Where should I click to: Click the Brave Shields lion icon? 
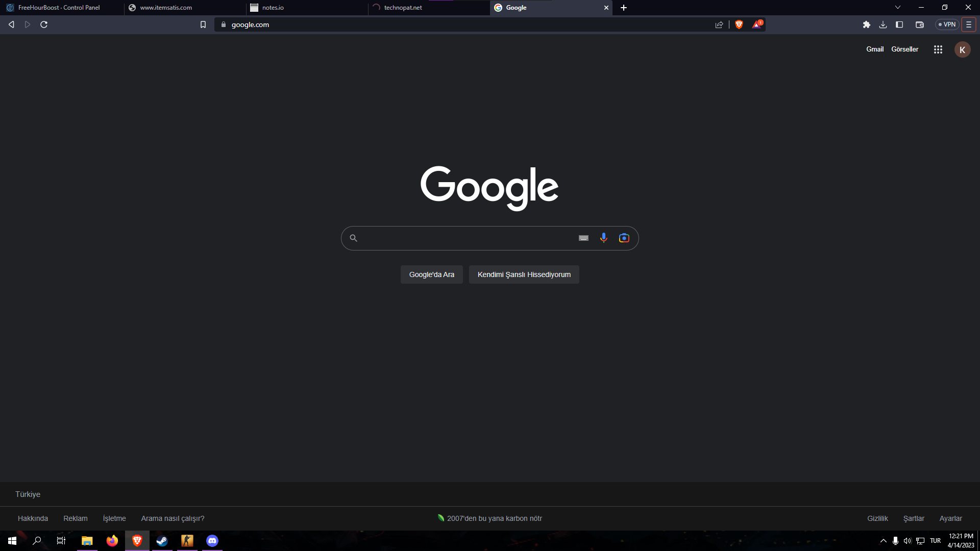[x=739, y=24]
